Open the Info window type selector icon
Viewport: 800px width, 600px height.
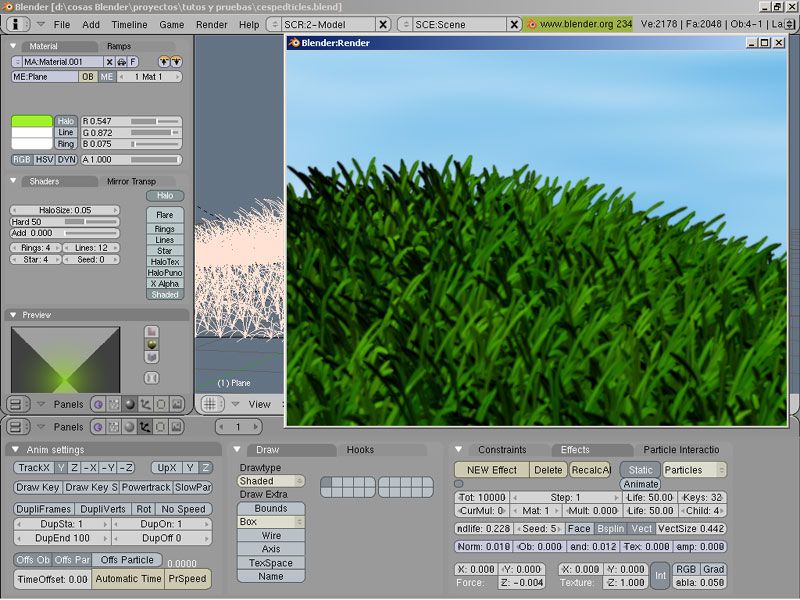tap(16, 24)
